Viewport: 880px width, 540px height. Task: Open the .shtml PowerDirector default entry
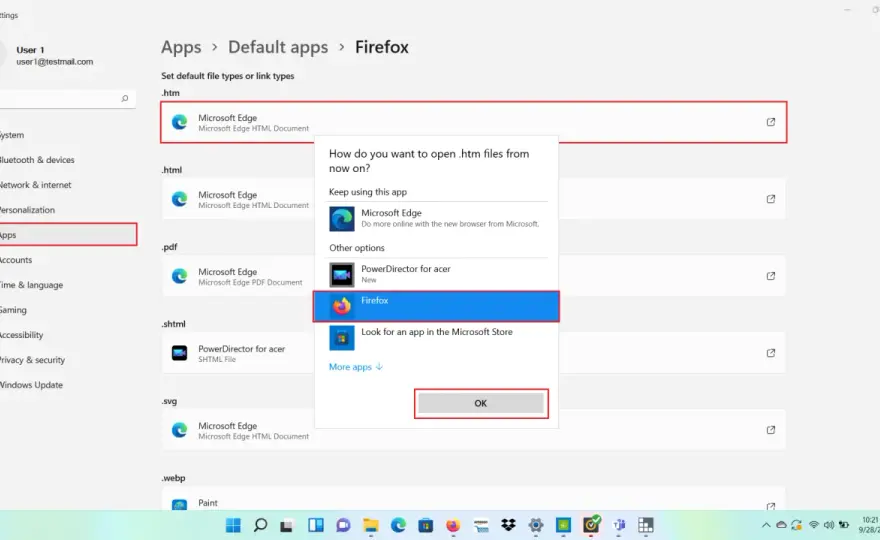point(474,353)
